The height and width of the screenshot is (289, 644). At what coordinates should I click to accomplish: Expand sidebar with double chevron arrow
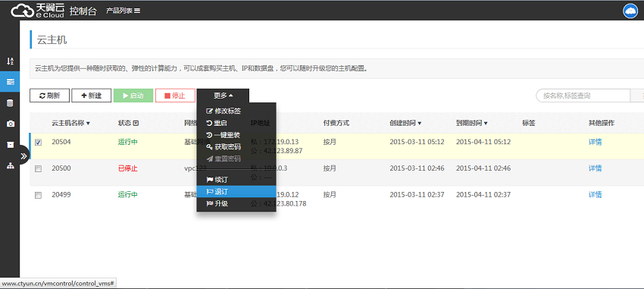pos(23,155)
